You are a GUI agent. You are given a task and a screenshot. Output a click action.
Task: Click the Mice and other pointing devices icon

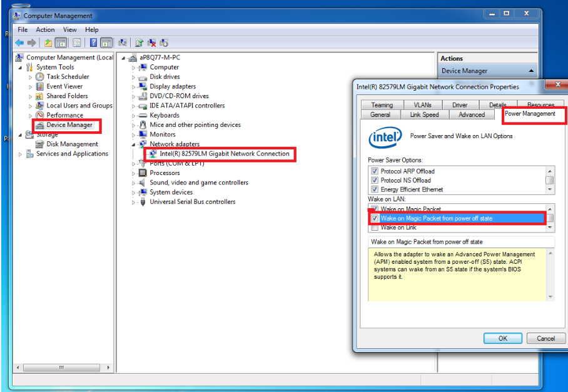(x=143, y=125)
